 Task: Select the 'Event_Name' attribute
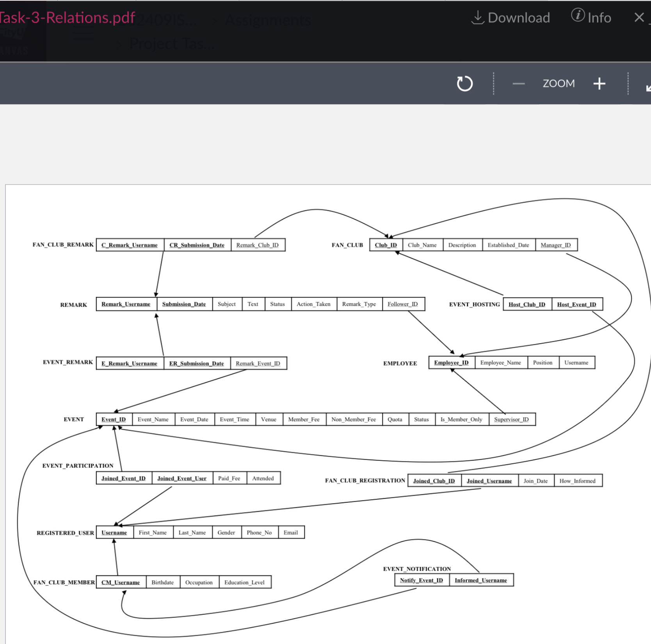[153, 419]
